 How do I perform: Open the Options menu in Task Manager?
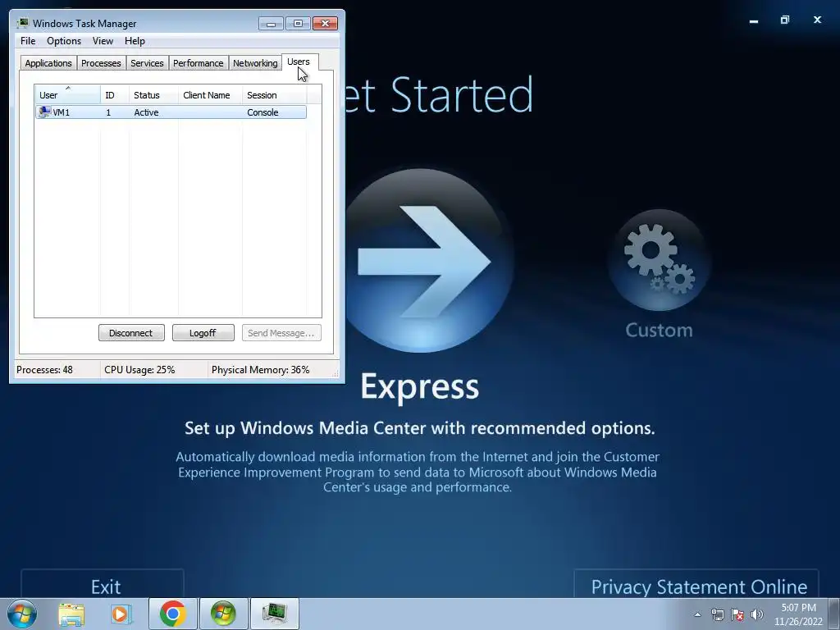tap(64, 41)
